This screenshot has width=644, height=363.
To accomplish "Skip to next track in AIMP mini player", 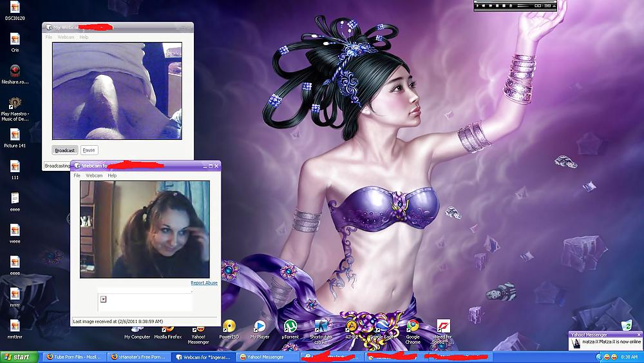I will [490, 6].
